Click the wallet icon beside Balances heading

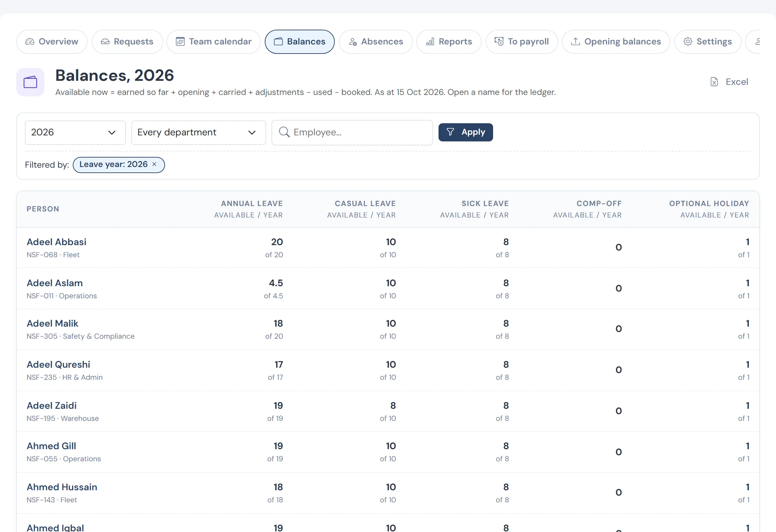[x=30, y=82]
